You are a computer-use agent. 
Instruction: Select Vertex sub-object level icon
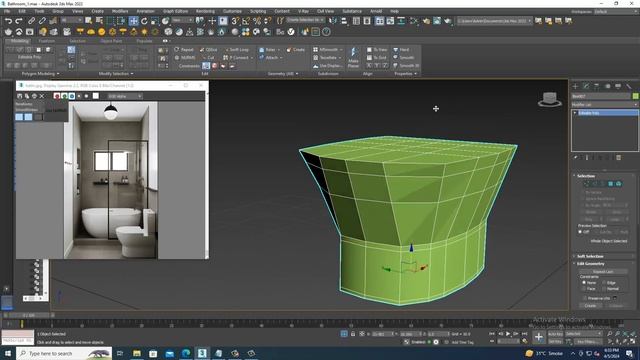click(587, 184)
